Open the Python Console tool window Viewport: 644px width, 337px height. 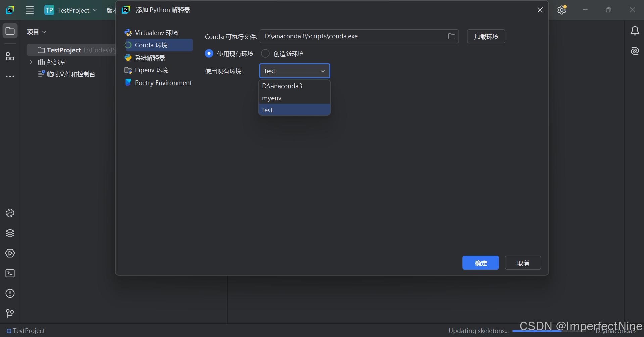pos(10,213)
